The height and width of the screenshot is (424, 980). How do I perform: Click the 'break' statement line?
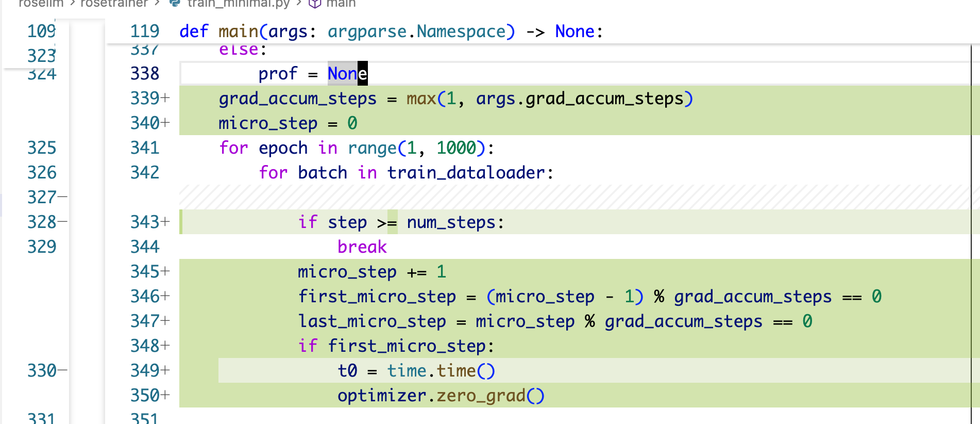362,247
